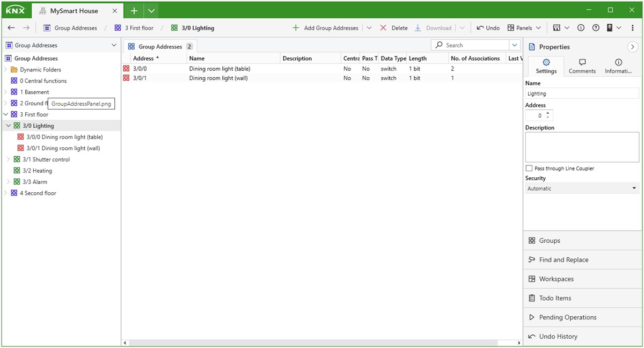Collapse the 3 First floor node
The height and width of the screenshot is (348, 644).
tap(6, 114)
